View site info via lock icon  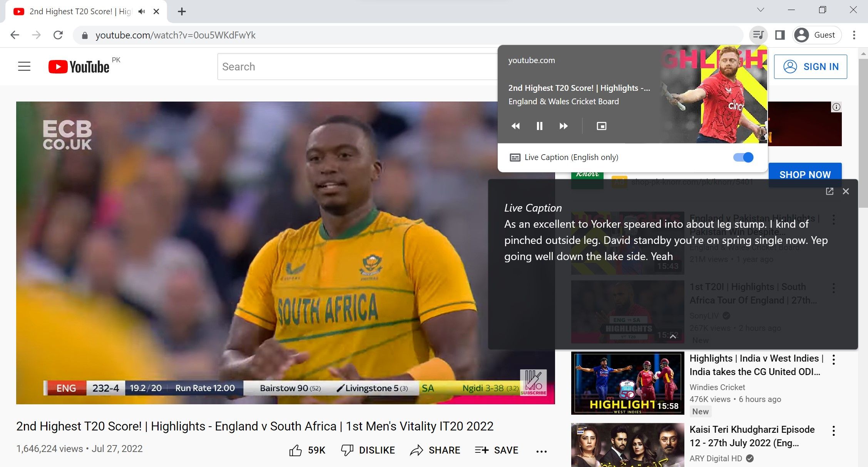[85, 35]
